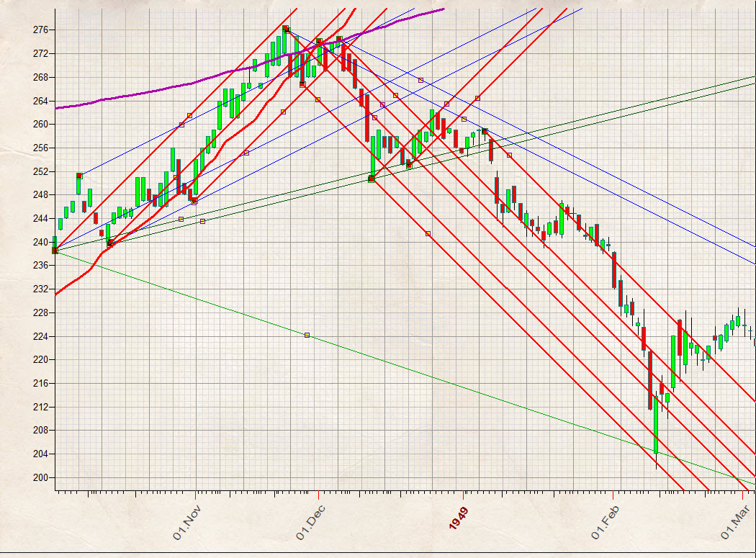Select the mid-December low pivot marker near 250
The height and width of the screenshot is (558, 756).
coord(372,179)
